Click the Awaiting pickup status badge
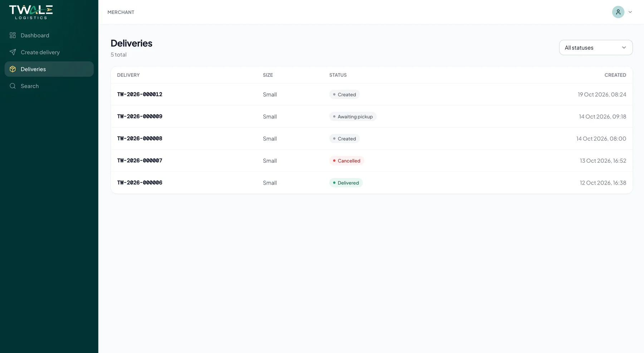 (x=353, y=117)
